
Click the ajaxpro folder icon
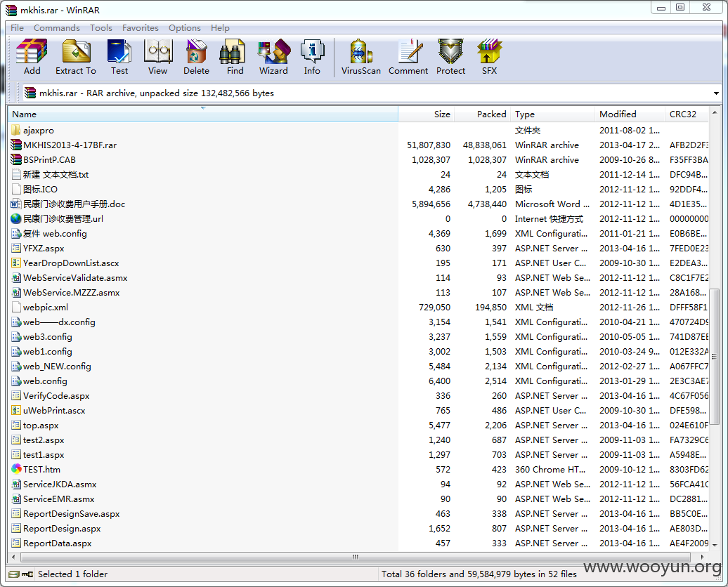click(x=15, y=130)
